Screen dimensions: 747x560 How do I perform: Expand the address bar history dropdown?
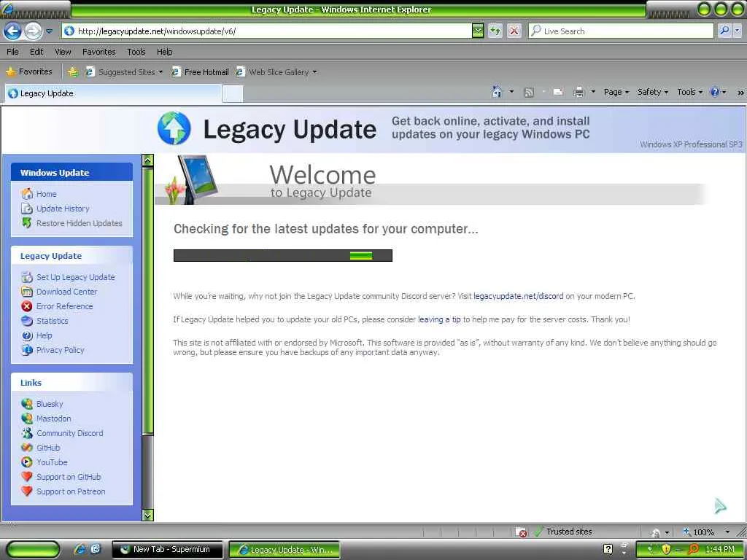pos(477,31)
